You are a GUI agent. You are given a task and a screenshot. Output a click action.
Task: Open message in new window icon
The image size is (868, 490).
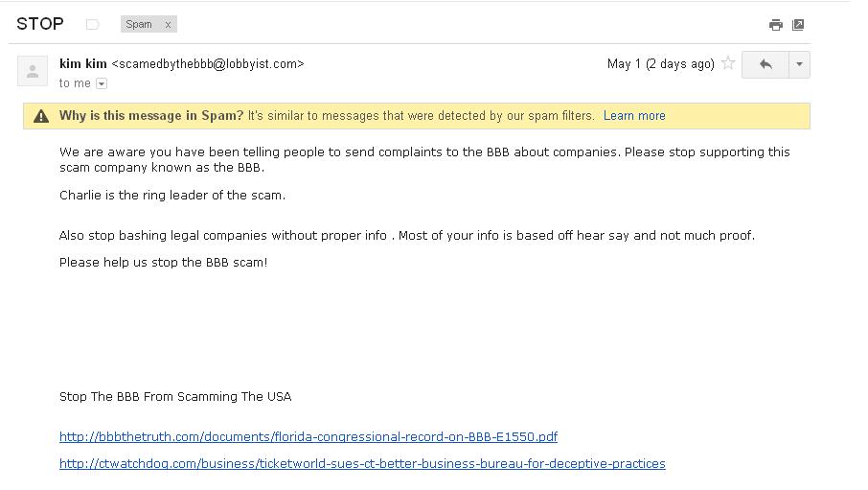click(798, 25)
